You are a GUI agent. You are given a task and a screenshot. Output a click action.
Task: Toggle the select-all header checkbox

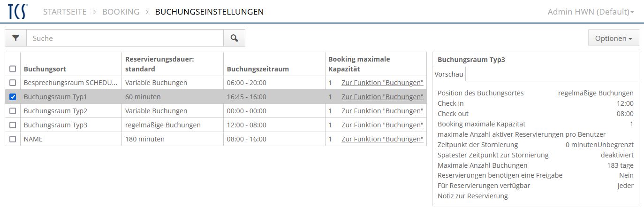click(x=13, y=69)
